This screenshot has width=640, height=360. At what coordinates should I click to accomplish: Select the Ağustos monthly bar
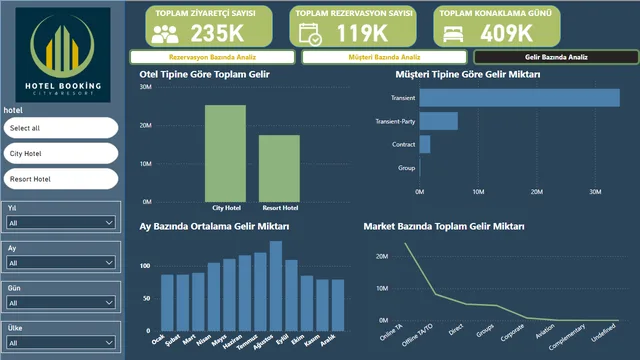[276, 286]
